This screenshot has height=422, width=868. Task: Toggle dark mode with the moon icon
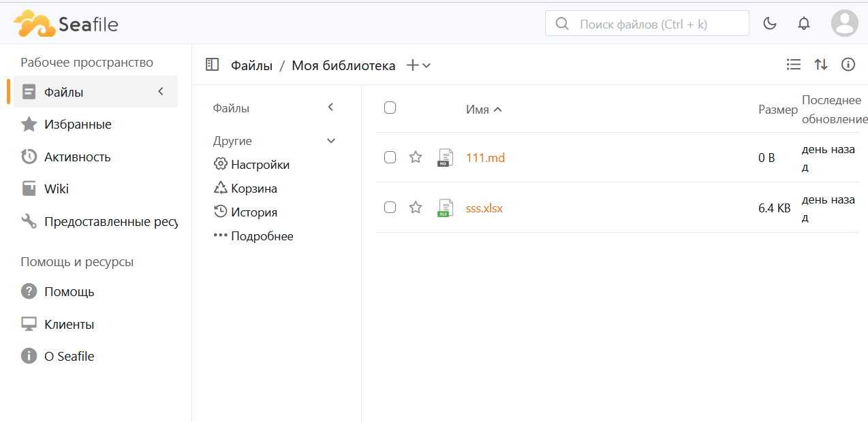pyautogui.click(x=770, y=24)
